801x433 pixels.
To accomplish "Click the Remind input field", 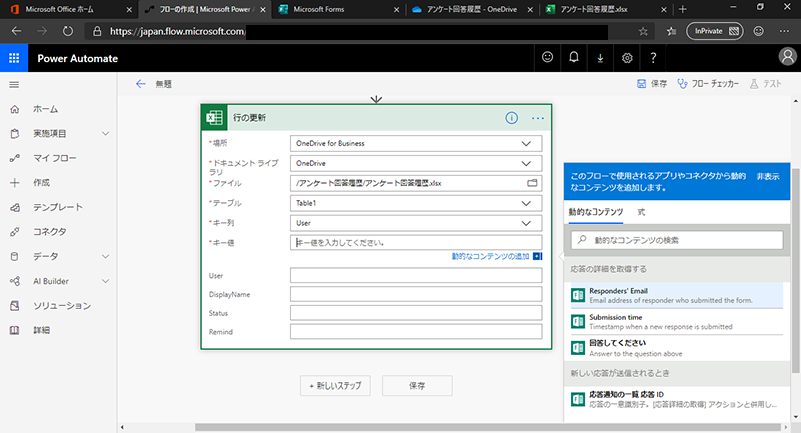I will tap(416, 331).
